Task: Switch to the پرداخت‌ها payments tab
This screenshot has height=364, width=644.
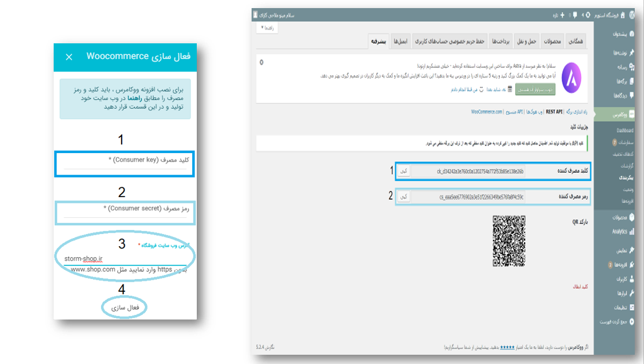Action: (x=501, y=41)
